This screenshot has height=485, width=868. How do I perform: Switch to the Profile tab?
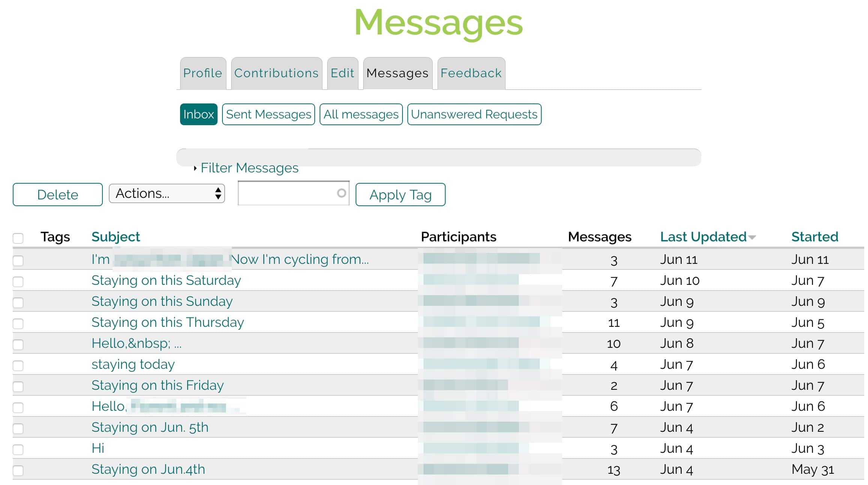[203, 73]
